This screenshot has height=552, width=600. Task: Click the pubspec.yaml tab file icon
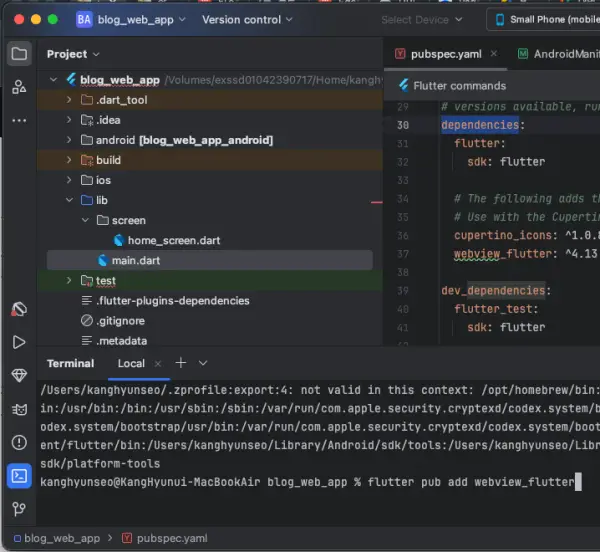coord(400,54)
